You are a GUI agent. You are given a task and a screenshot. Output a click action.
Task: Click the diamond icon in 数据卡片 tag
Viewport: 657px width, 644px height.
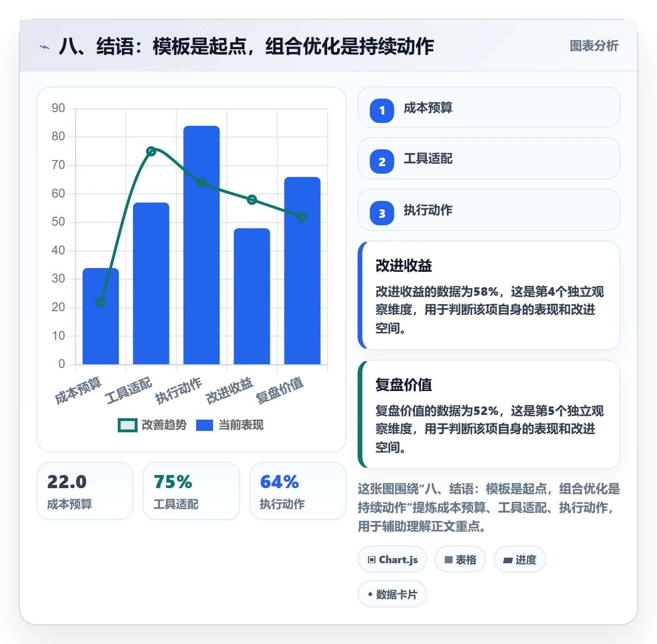coord(370,594)
